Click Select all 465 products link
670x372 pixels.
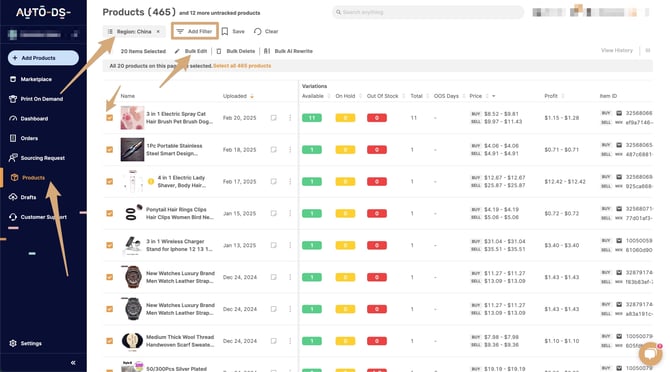(x=242, y=66)
